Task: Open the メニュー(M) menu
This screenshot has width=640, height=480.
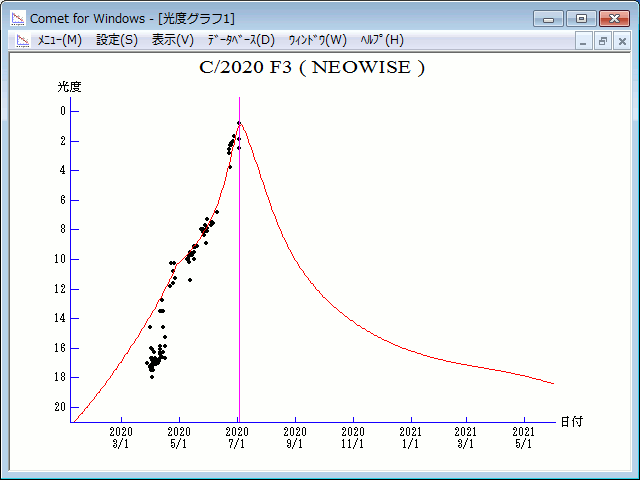Action: [x=60, y=40]
